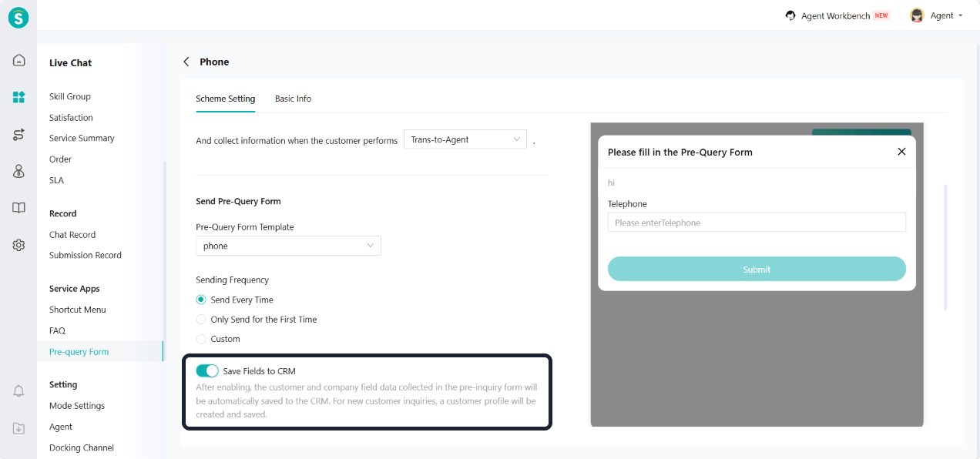Screen dimensions: 980x459
Task: Close the Pre-Query Form preview dialog
Action: pos(901,152)
